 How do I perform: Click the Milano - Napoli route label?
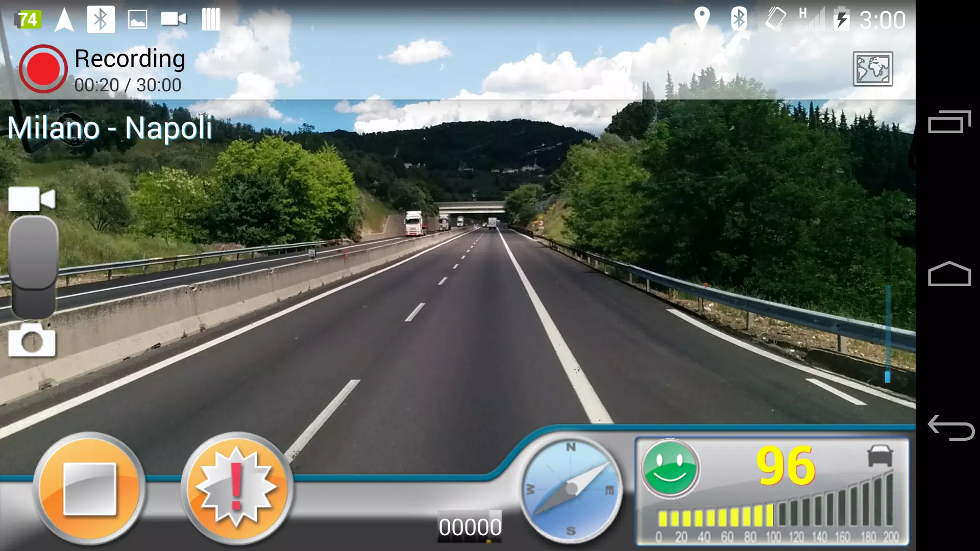coord(111,128)
